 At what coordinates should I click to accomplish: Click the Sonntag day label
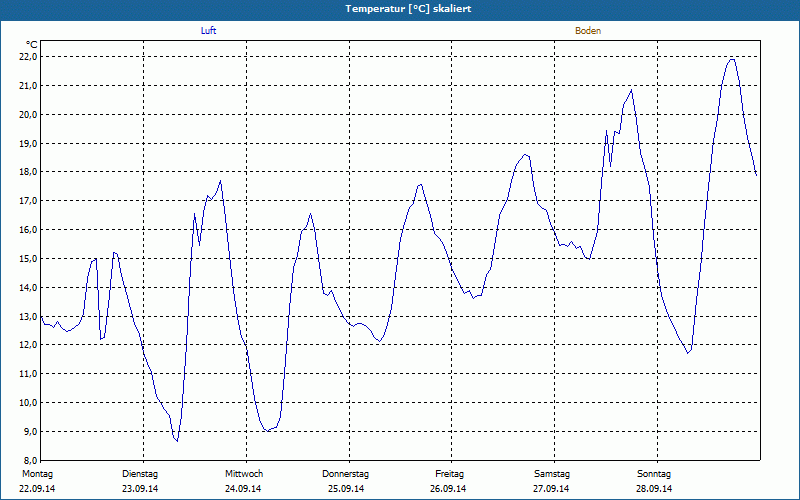pos(654,474)
